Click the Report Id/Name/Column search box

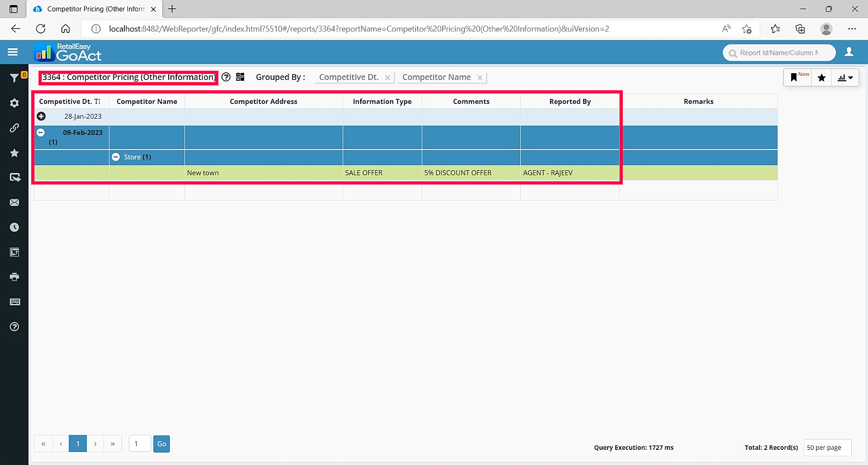point(779,53)
